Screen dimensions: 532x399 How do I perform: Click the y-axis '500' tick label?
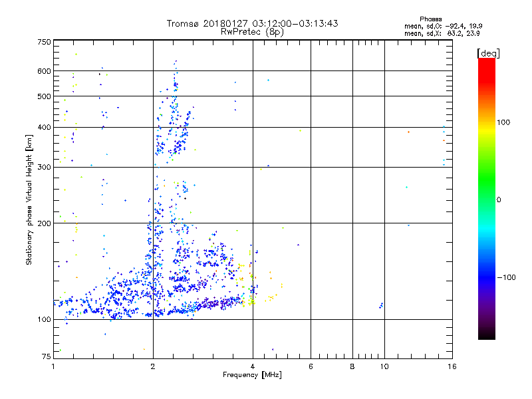44,96
